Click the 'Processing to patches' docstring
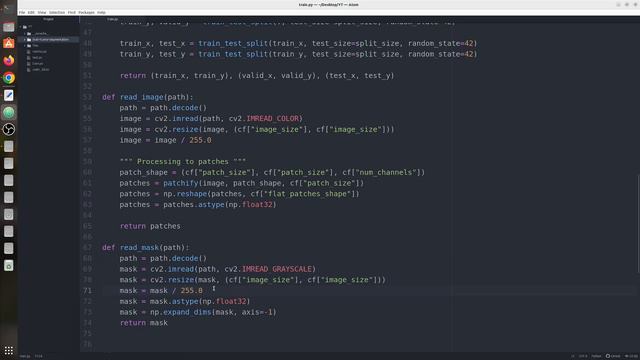This screenshot has height=360, width=640. click(183, 162)
